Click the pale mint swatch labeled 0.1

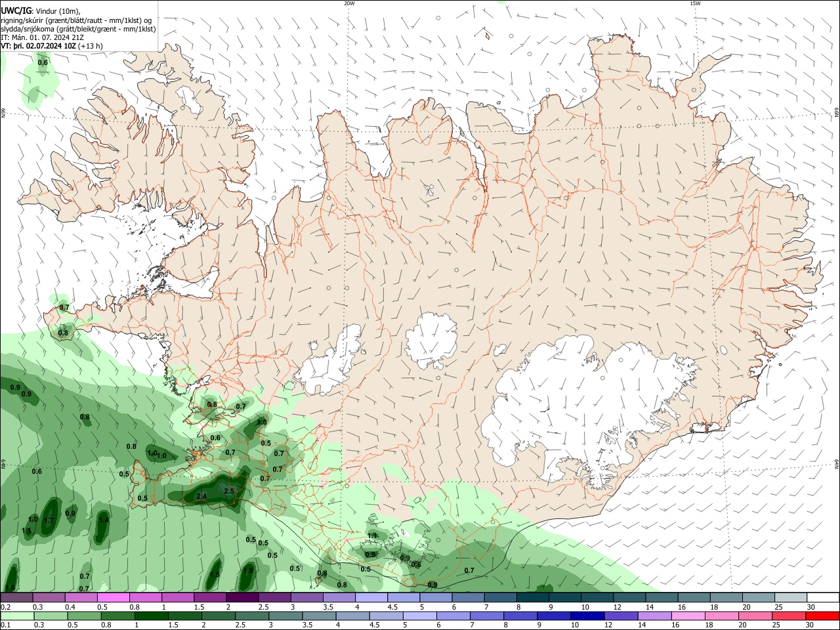coord(17,616)
